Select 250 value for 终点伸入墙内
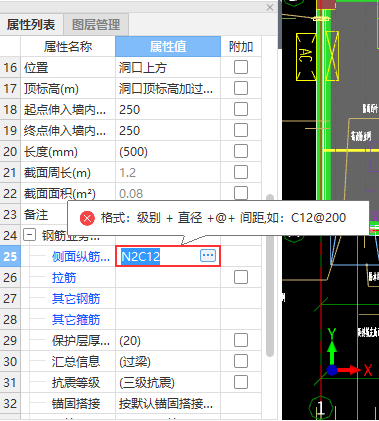Screen dimensions: 379x421 pyautogui.click(x=168, y=131)
